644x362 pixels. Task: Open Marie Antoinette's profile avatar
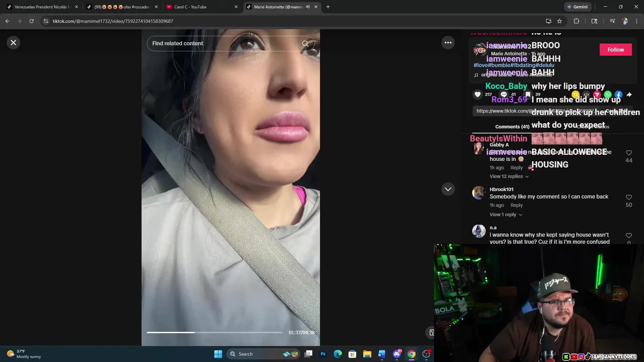click(x=480, y=50)
